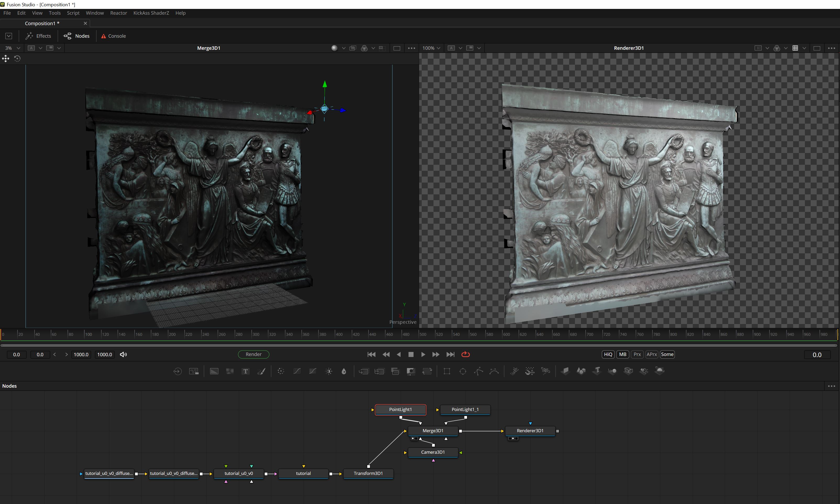Expand color channel dropdown in Renderer3D1 viewer
This screenshot has height=504, width=840.
786,48
